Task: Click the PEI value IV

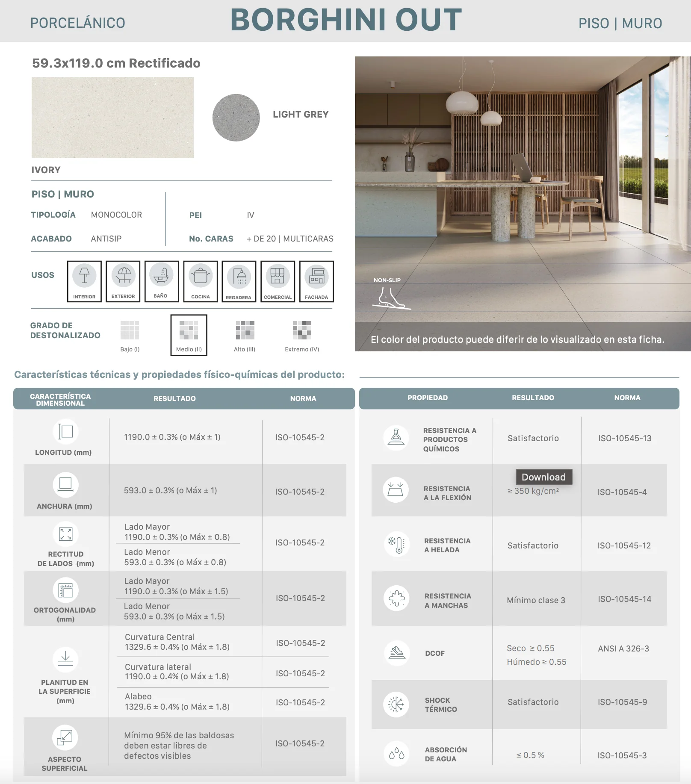Action: pyautogui.click(x=251, y=215)
